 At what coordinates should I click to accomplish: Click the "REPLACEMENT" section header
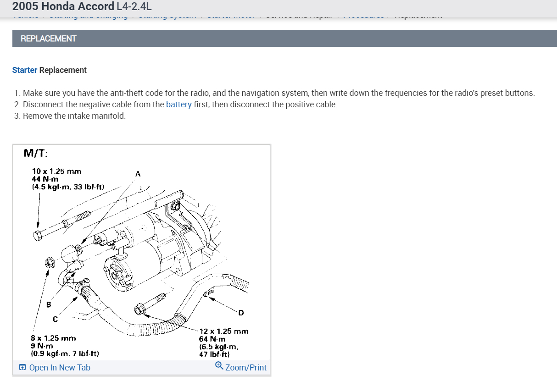[284, 39]
